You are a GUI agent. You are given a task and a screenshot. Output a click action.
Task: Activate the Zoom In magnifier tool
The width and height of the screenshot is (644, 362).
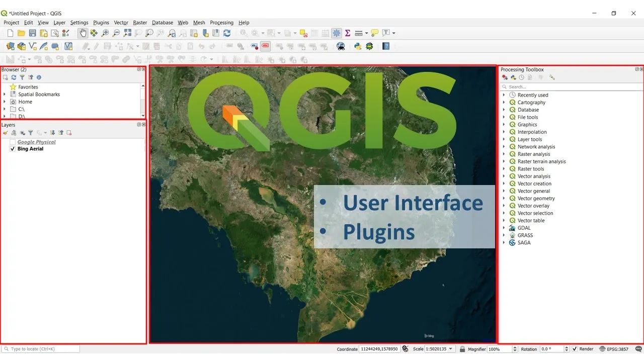click(105, 33)
